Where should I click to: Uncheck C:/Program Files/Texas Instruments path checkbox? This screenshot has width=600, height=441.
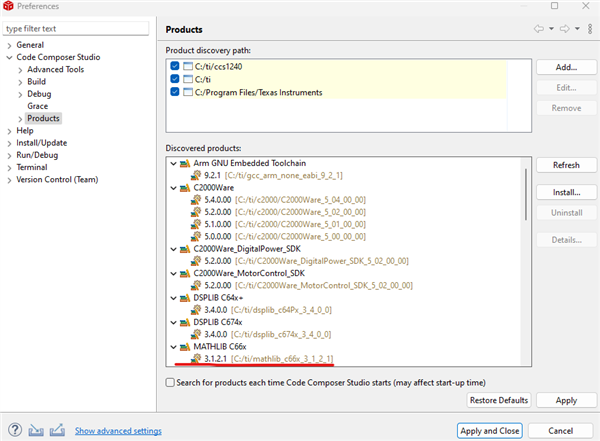click(x=175, y=92)
